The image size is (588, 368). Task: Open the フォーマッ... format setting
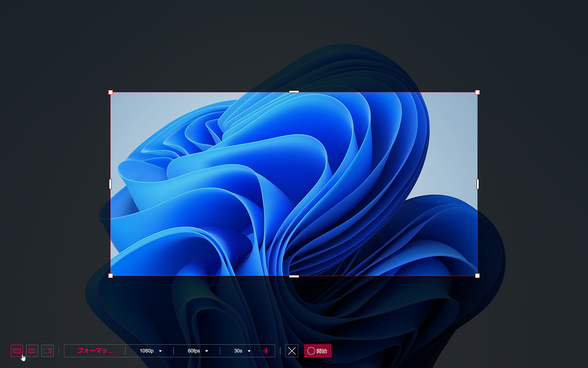[95, 351]
